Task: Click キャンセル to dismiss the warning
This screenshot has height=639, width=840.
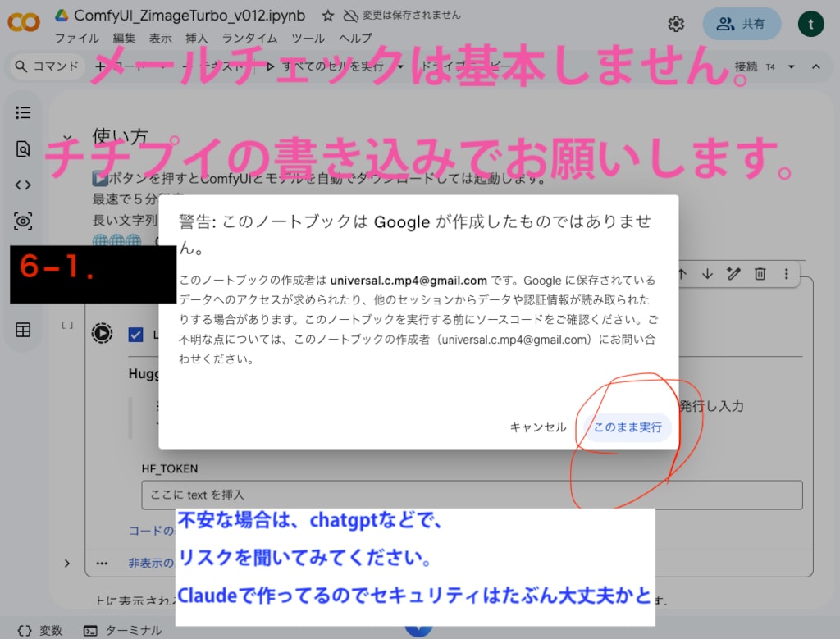Action: pos(538,427)
